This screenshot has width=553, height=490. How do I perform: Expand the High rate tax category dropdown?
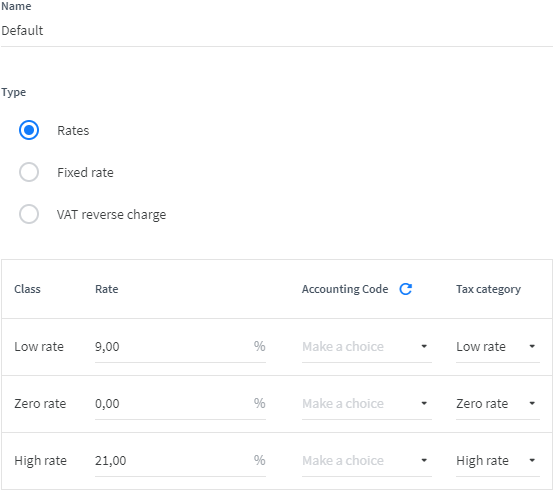pos(498,461)
